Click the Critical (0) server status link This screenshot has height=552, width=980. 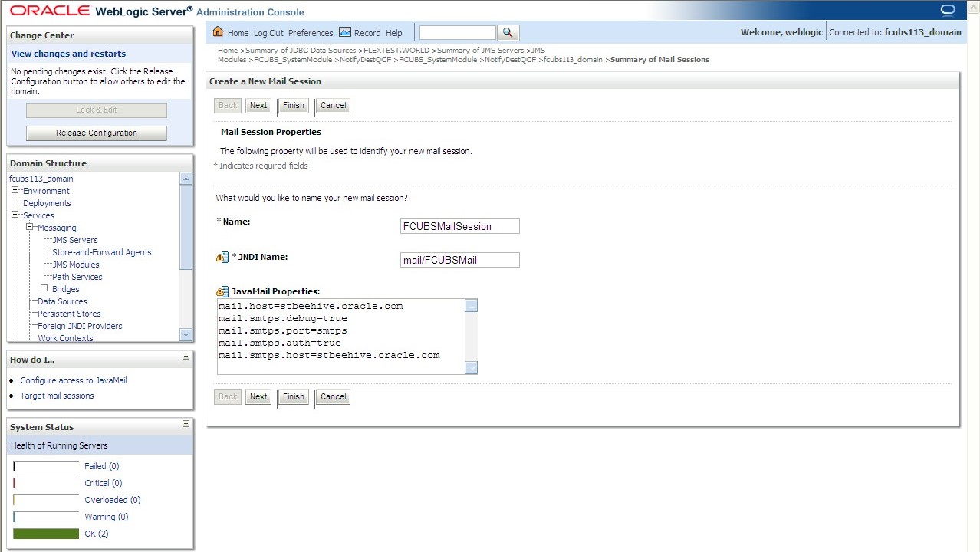(103, 483)
